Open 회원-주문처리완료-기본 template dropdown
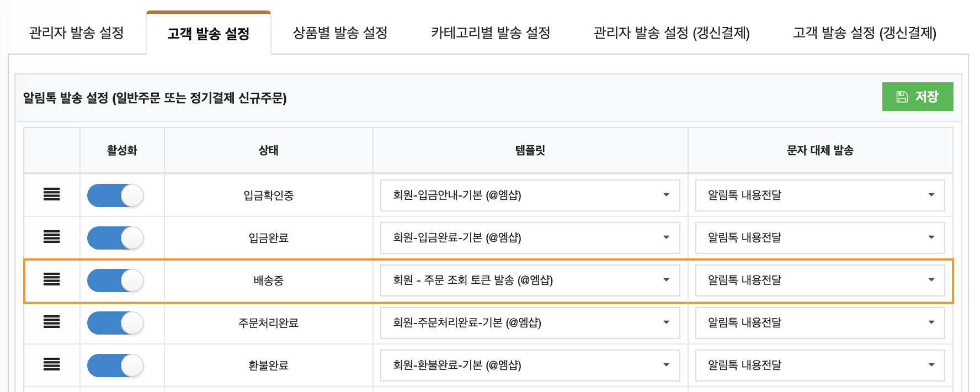Viewport: 980px width, 392px height. click(530, 322)
